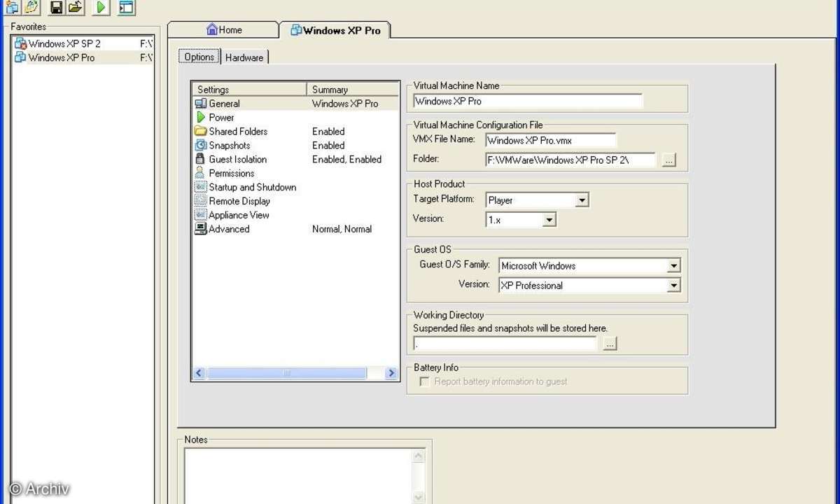
Task: Click 'Windows XP Pro' summary for General
Action: 345,104
